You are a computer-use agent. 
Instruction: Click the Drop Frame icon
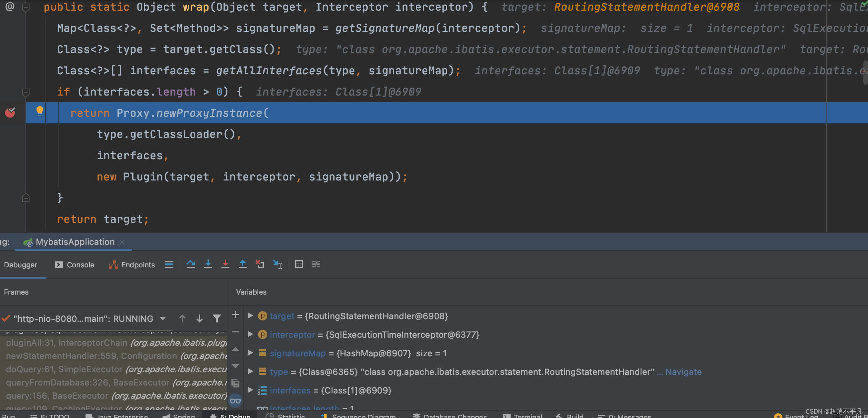pyautogui.click(x=260, y=264)
